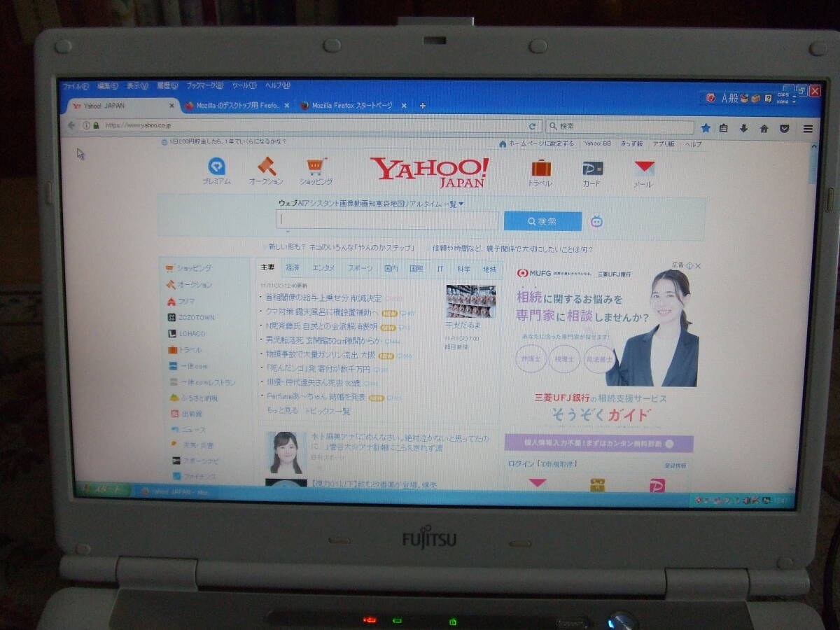Viewport: 840px width, 630px height.
Task: Click the back arrow in navigation bar
Action: (x=71, y=125)
